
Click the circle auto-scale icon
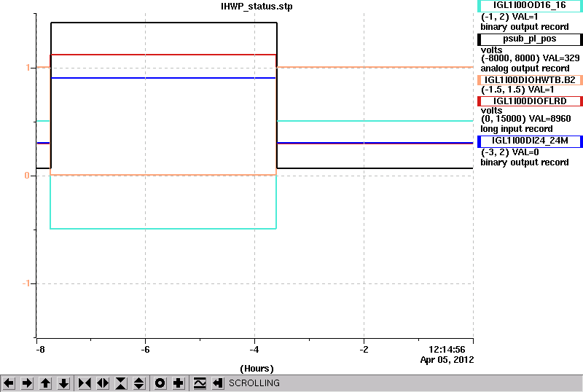coord(160,383)
